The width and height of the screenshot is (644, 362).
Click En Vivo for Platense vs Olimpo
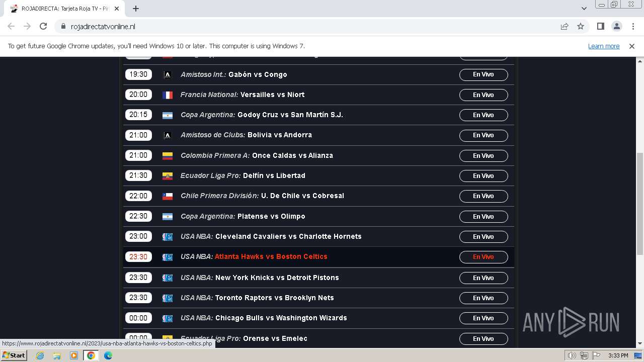click(484, 217)
